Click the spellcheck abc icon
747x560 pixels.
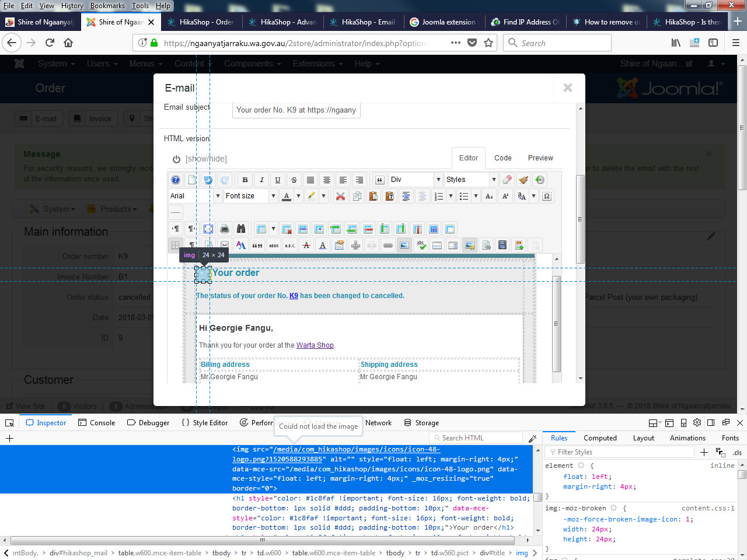click(421, 246)
